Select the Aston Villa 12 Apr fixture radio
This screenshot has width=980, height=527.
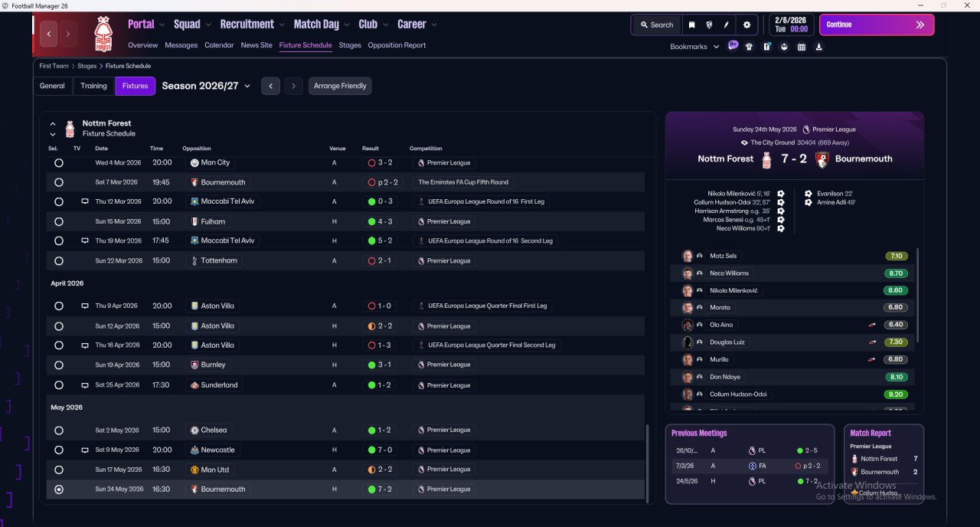click(x=59, y=326)
